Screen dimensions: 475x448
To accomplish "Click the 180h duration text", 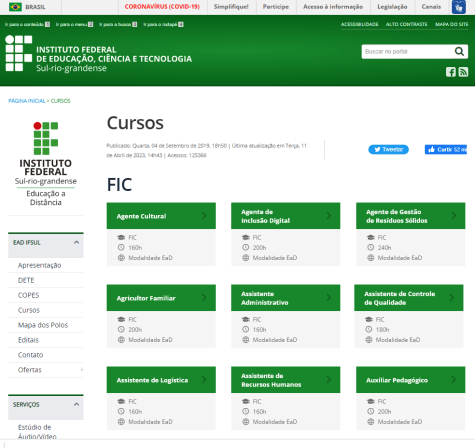I will point(382,330).
